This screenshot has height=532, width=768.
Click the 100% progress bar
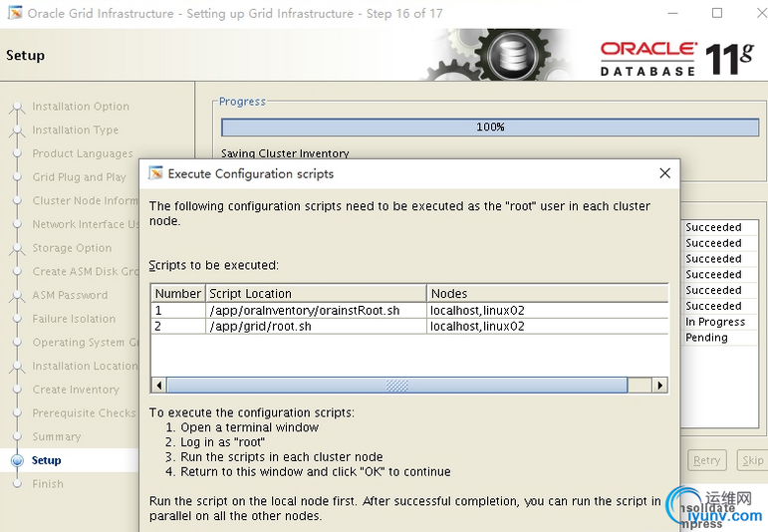[490, 127]
